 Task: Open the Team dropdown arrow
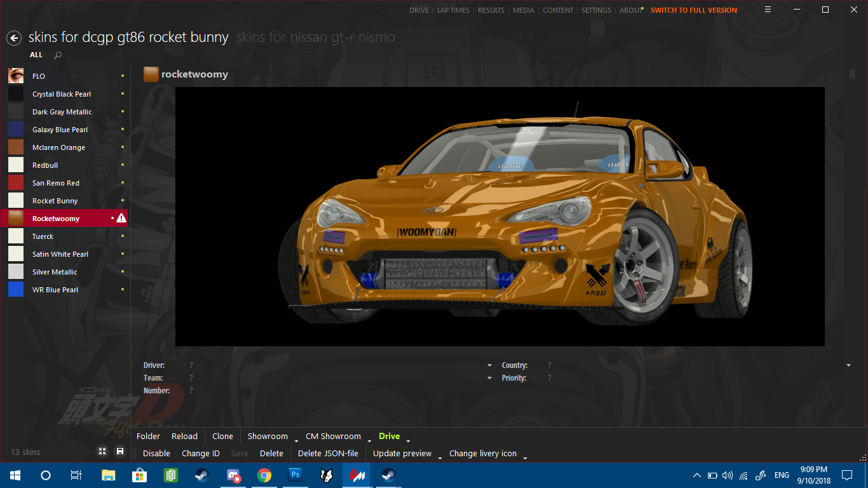pos(489,379)
